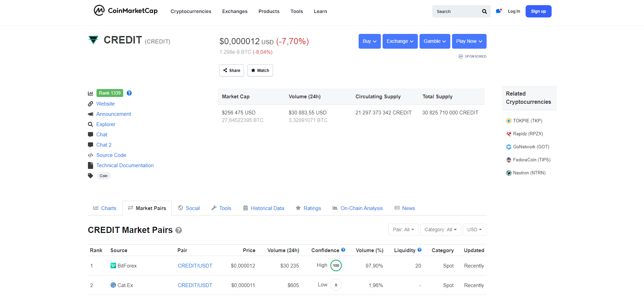Click the FedoraCoin coin icon

coord(509,160)
